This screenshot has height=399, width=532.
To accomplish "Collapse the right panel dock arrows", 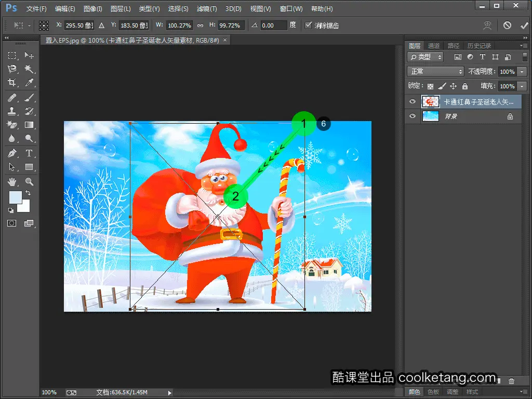I will pyautogui.click(x=525, y=37).
